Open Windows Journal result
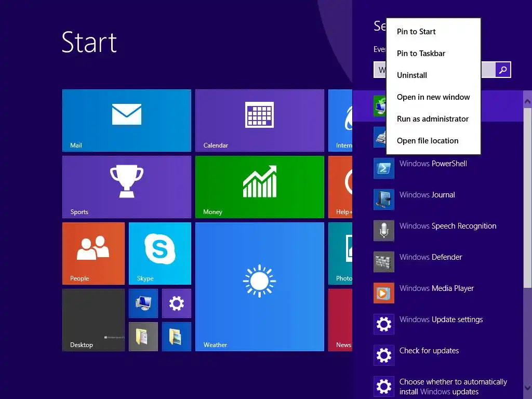The image size is (532, 399). point(437,199)
